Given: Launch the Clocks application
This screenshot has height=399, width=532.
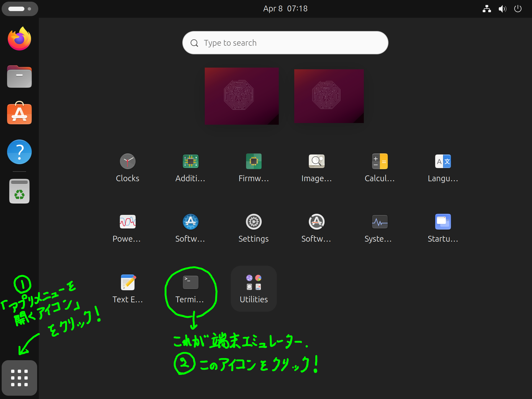Looking at the screenshot, I should click(127, 161).
